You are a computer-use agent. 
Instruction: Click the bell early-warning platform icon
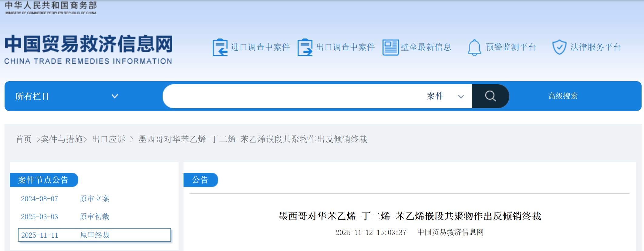coord(474,48)
